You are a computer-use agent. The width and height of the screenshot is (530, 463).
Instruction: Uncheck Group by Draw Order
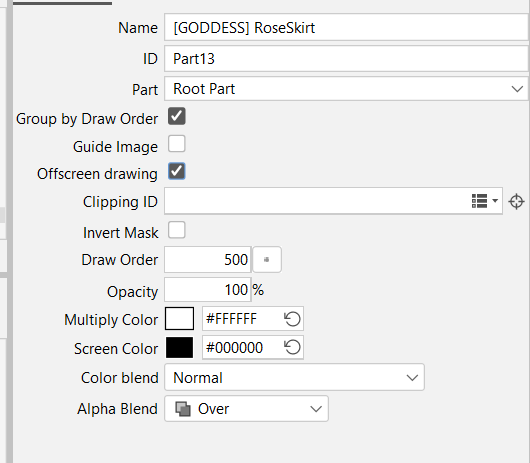[x=176, y=116]
